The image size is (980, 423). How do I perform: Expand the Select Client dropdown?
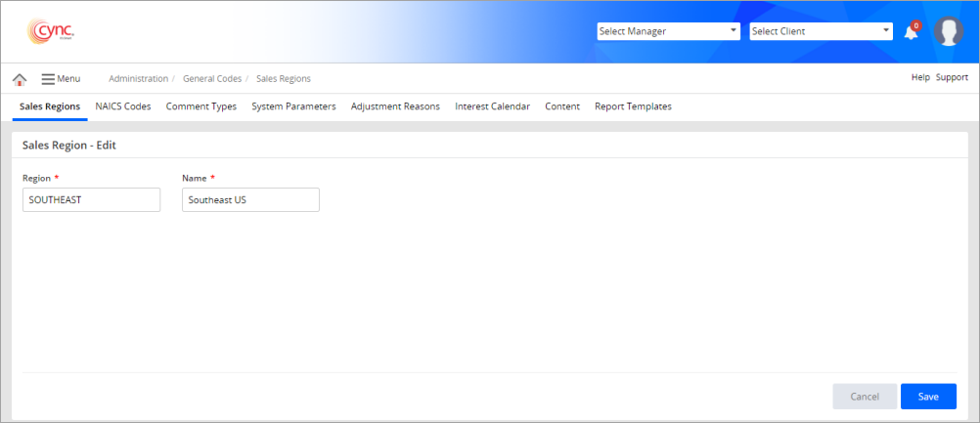(821, 31)
